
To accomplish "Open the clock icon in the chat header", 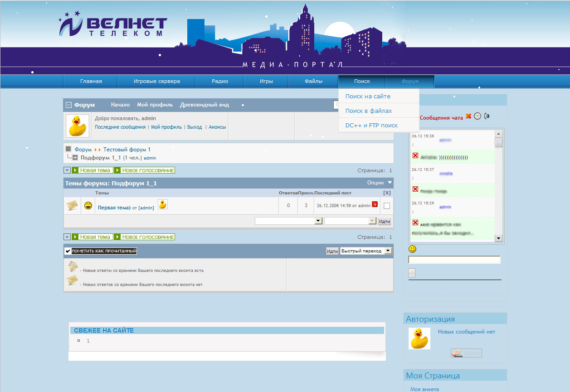I will 477,116.
